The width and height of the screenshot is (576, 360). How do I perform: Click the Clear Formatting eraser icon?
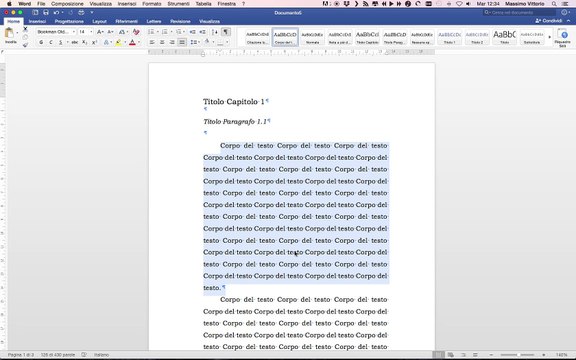point(136,32)
